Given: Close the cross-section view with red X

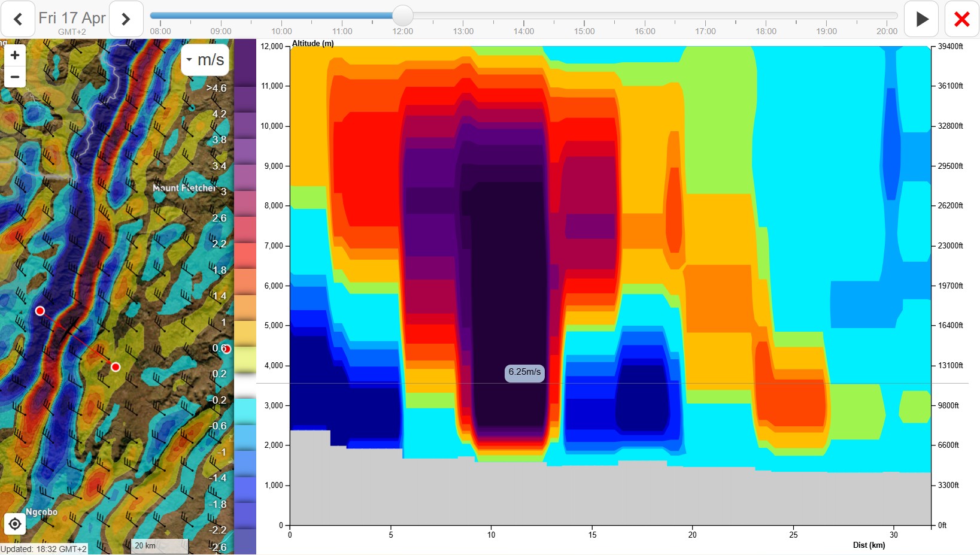Looking at the screenshot, I should (961, 19).
